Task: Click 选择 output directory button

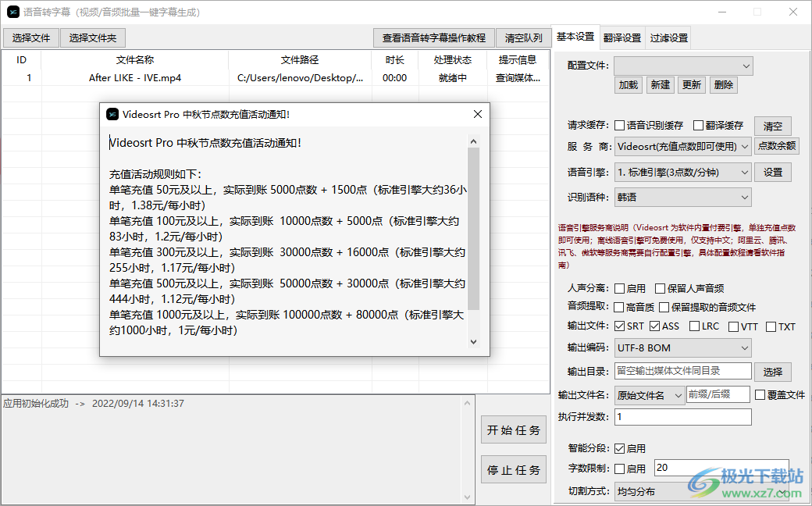Action: (773, 372)
